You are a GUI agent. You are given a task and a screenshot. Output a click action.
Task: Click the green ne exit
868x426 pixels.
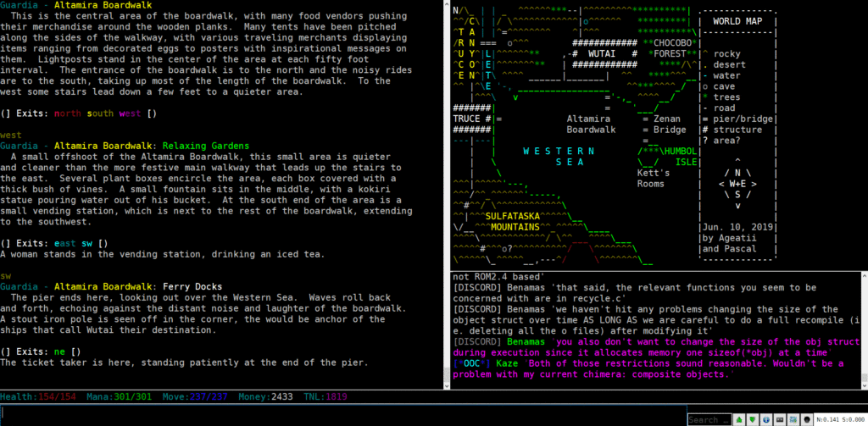60,351
